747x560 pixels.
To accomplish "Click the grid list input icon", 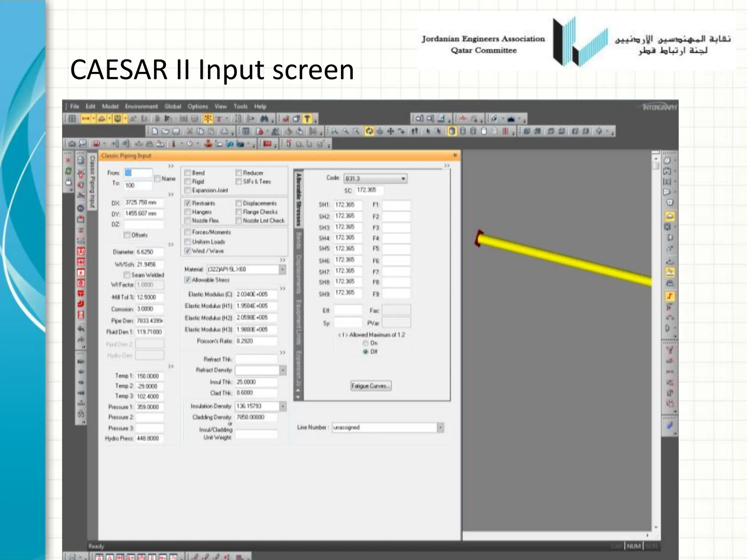I will [x=246, y=131].
